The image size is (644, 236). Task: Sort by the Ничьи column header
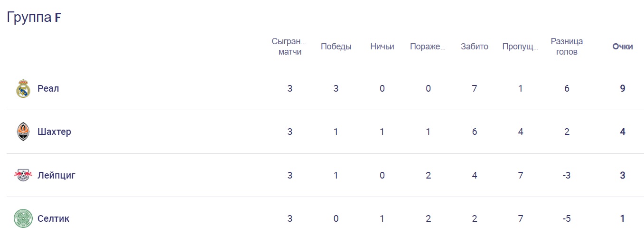click(x=382, y=47)
